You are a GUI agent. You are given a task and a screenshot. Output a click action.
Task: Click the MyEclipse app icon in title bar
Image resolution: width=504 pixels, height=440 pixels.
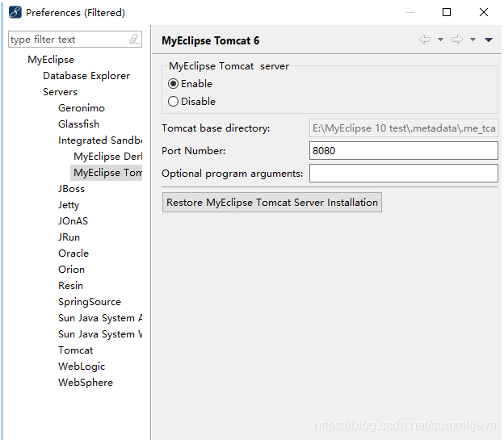(15, 13)
